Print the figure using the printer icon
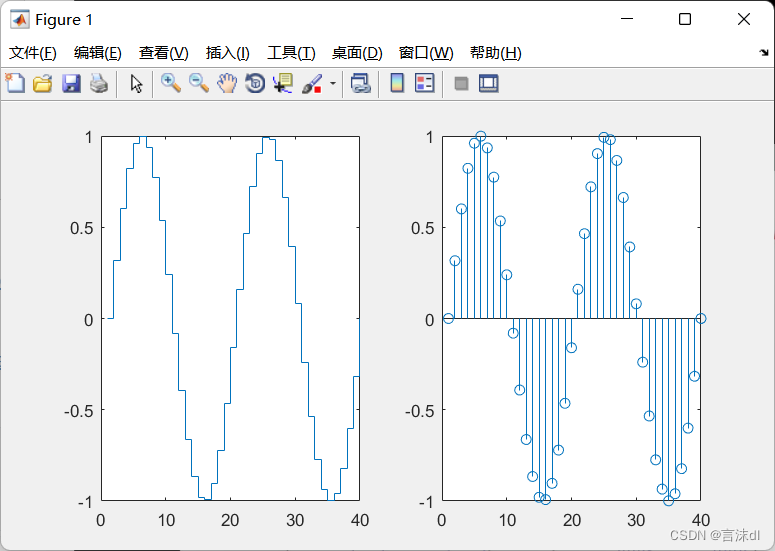The image size is (775, 551). coord(98,84)
